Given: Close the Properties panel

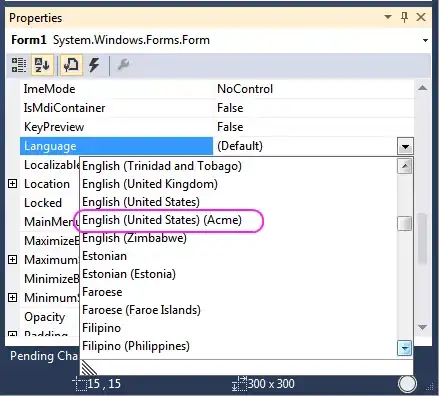Looking at the screenshot, I should [421, 17].
